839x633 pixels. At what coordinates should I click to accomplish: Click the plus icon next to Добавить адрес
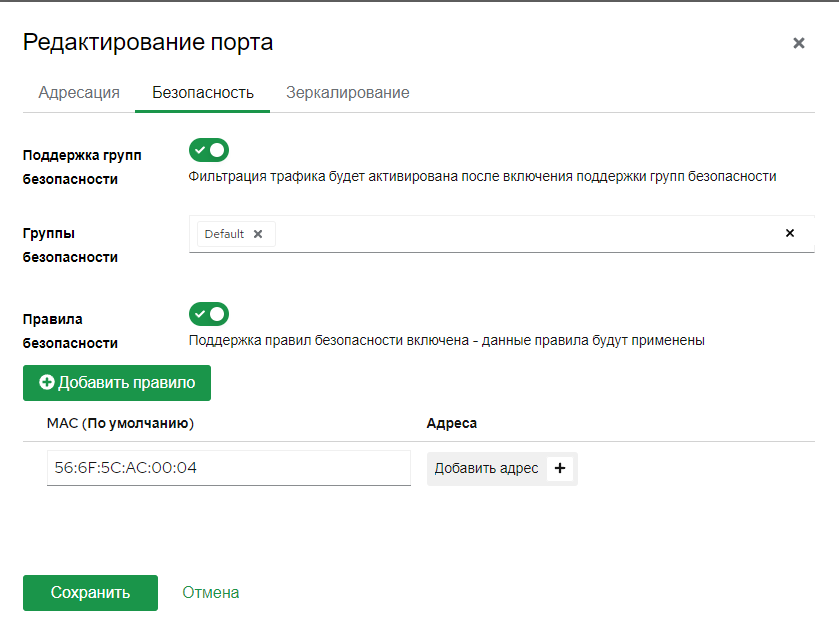560,468
